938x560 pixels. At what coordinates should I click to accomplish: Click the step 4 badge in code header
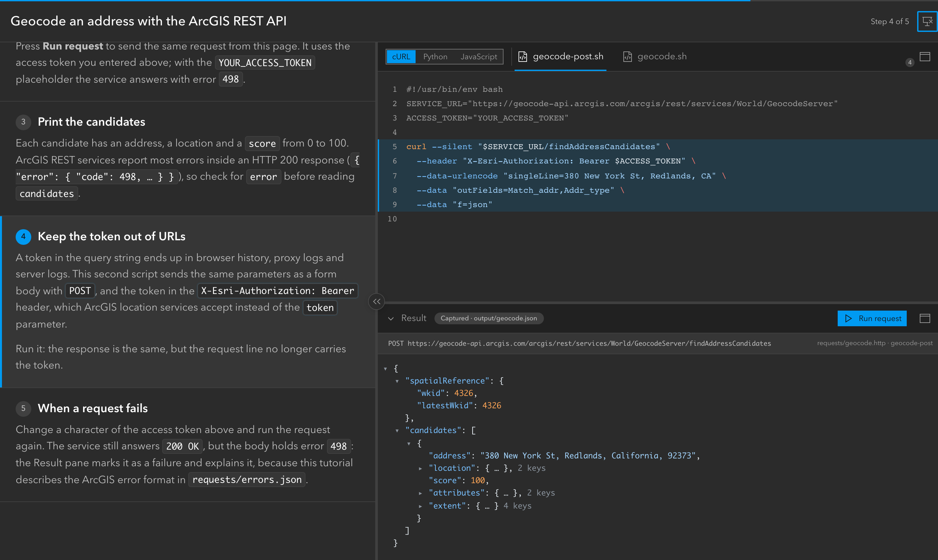click(910, 62)
